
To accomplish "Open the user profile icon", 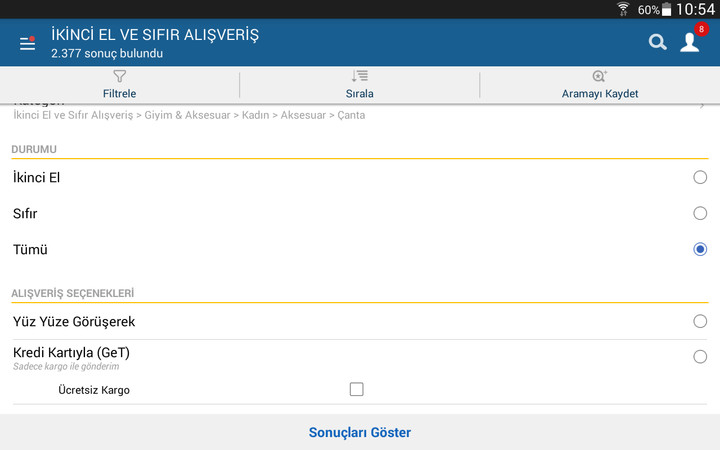I will click(x=690, y=42).
